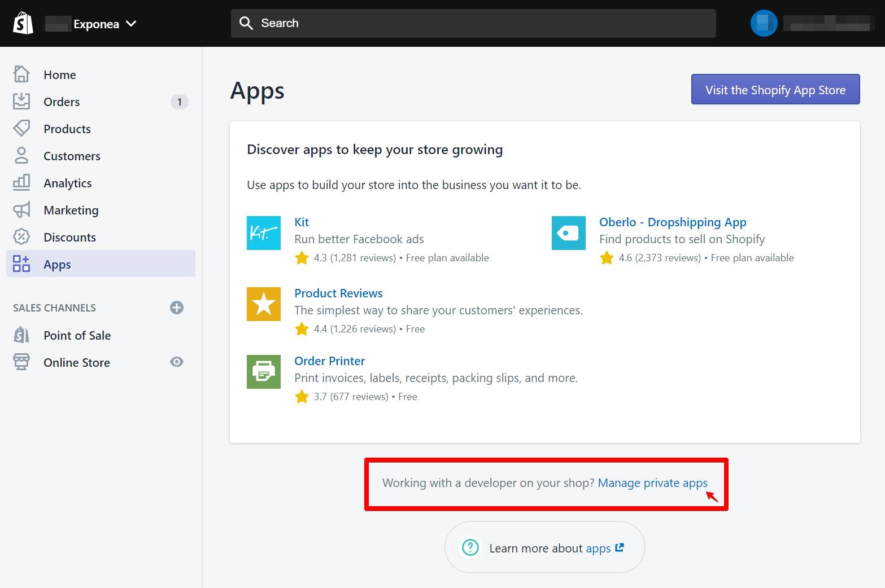
Task: Click the magnifier icon in the search bar
Action: (246, 23)
